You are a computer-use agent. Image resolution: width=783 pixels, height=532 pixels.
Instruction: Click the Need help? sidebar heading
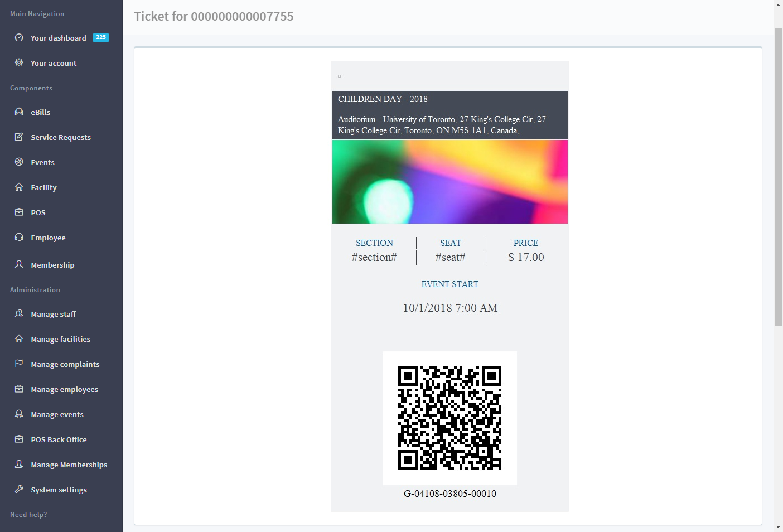(28, 515)
